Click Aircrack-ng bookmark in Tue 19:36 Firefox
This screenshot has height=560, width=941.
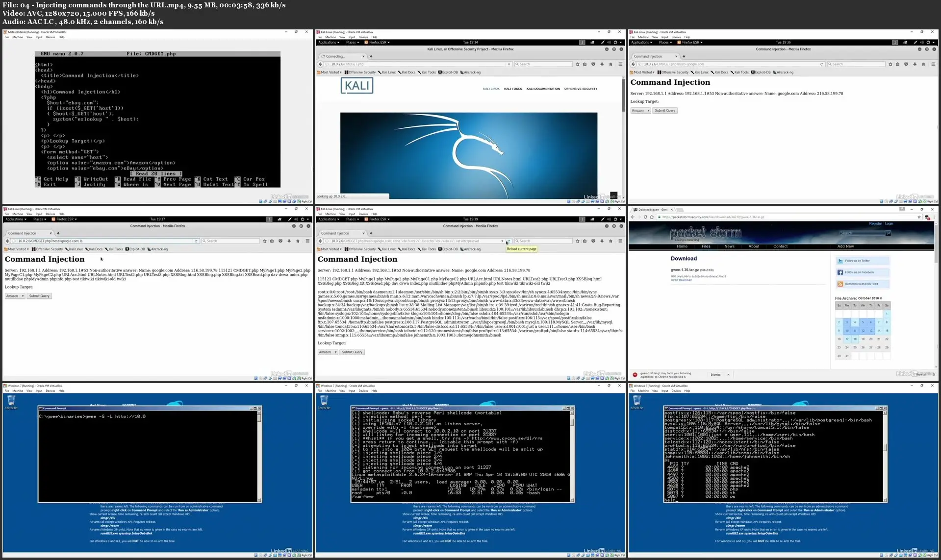pyautogui.click(x=783, y=73)
